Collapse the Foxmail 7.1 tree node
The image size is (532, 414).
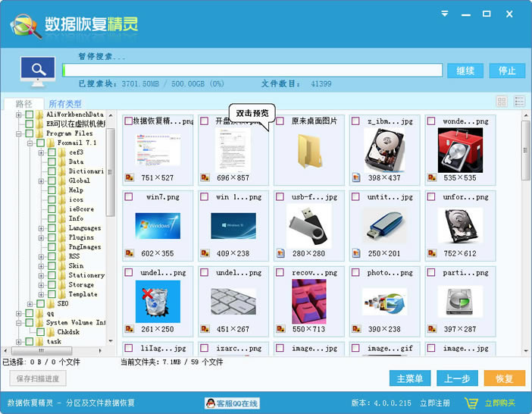click(30, 143)
